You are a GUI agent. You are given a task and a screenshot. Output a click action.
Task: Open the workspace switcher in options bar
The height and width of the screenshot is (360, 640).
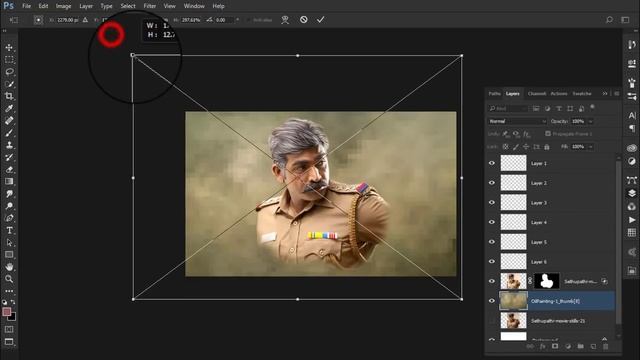tap(625, 20)
